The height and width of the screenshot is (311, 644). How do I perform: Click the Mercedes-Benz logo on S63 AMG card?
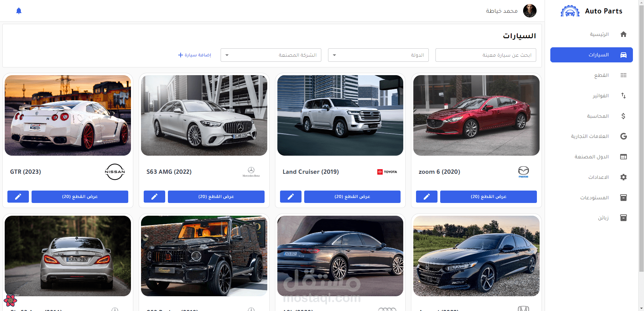(251, 172)
